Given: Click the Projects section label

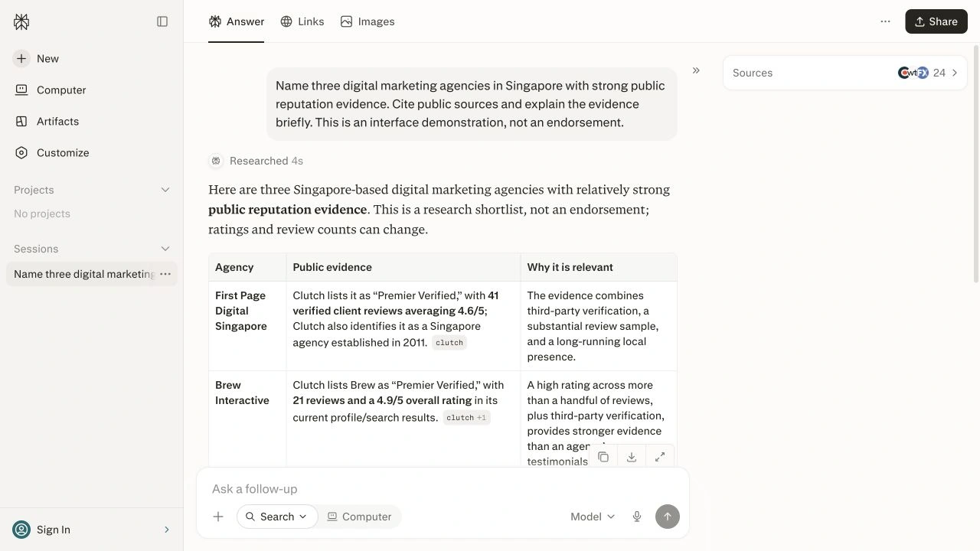Looking at the screenshot, I should tap(34, 190).
